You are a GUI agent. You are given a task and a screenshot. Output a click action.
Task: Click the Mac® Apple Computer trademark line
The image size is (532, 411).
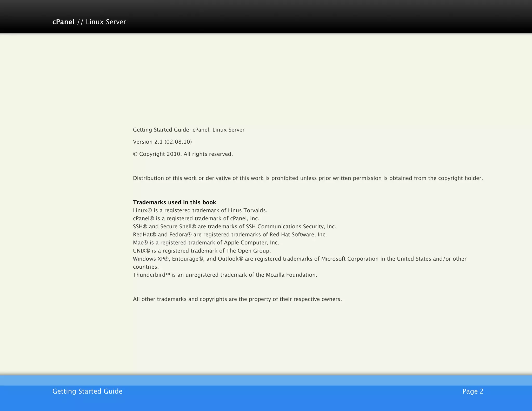click(206, 243)
